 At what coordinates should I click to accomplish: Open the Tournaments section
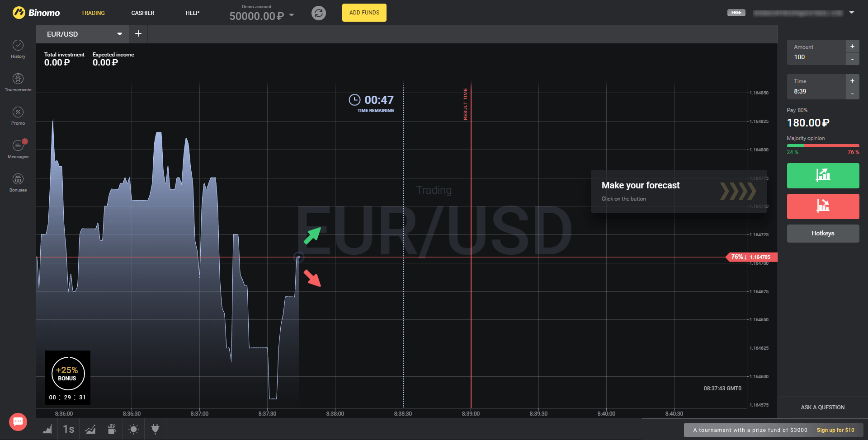pyautogui.click(x=18, y=82)
